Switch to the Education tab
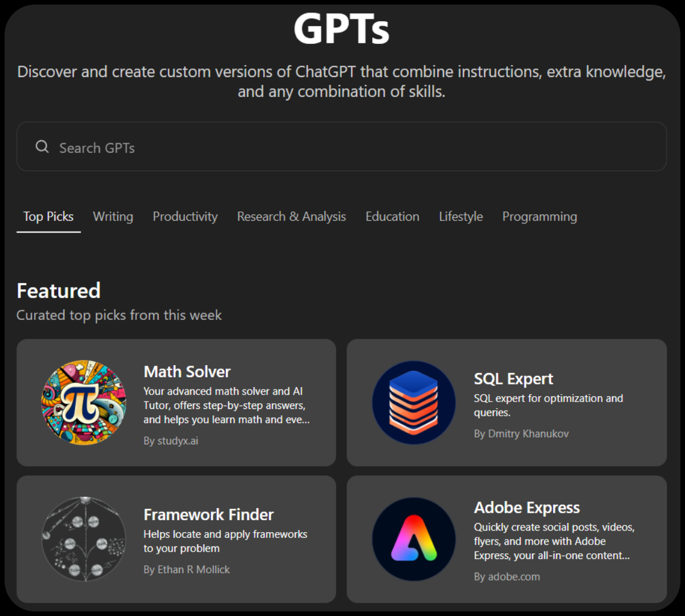The height and width of the screenshot is (616, 685). pos(392,217)
